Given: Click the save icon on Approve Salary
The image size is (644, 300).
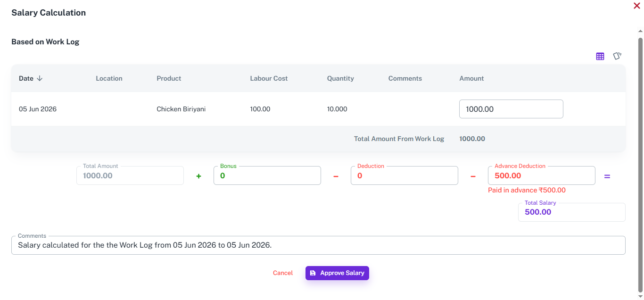Looking at the screenshot, I should point(313,273).
